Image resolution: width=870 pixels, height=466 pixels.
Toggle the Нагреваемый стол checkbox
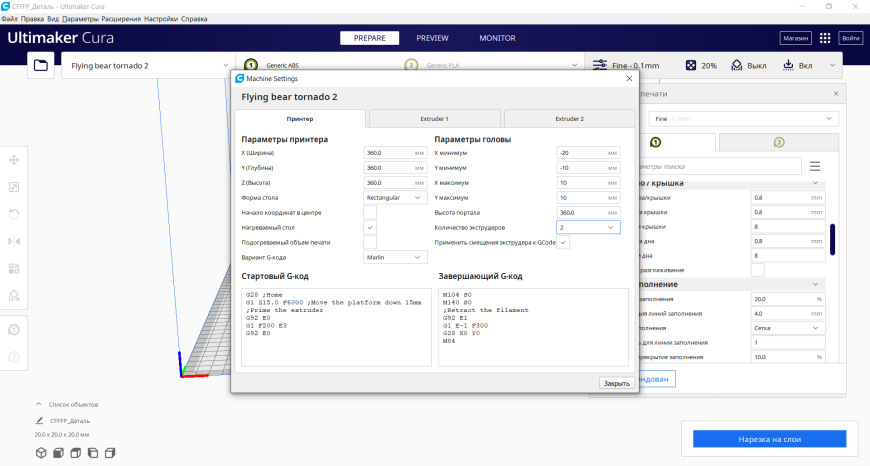[370, 227]
